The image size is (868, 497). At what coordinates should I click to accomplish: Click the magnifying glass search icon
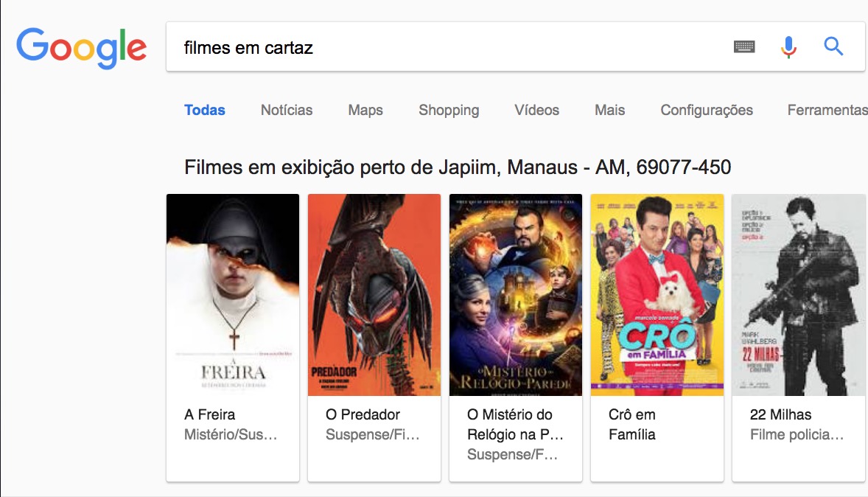(x=833, y=46)
